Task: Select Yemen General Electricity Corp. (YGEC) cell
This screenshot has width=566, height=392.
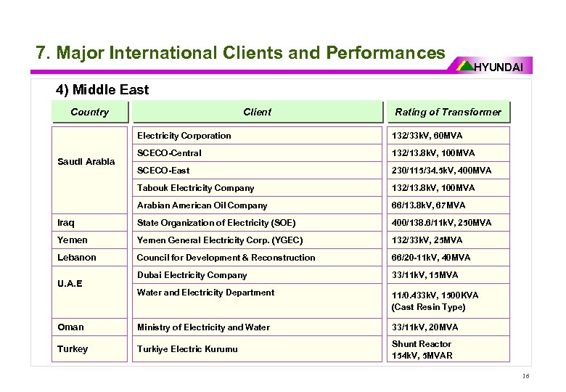Action: click(257, 240)
